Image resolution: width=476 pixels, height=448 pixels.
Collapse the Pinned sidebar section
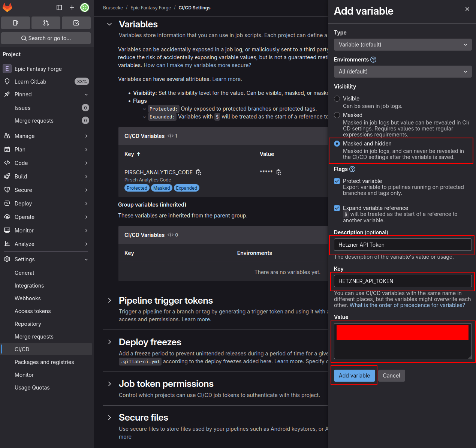coord(46,94)
